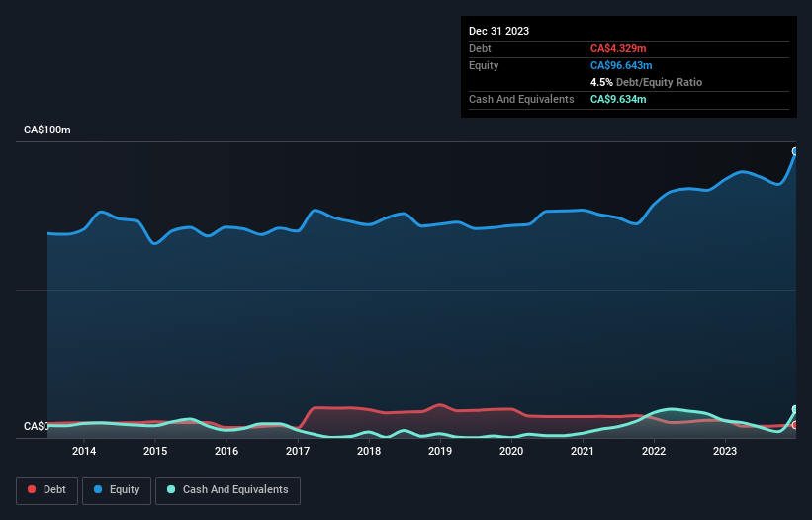The width and height of the screenshot is (812, 520).
Task: Select the Cash endpoint marker on chart
Action: pos(795,409)
